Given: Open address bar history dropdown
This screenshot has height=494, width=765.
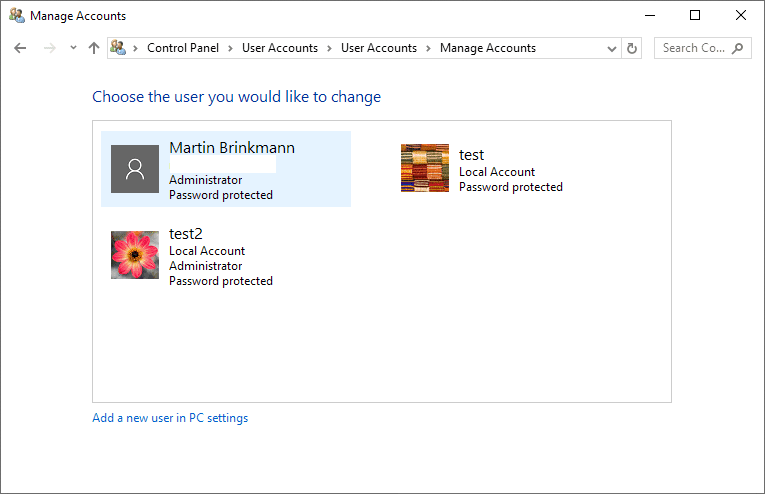Looking at the screenshot, I should coord(611,48).
